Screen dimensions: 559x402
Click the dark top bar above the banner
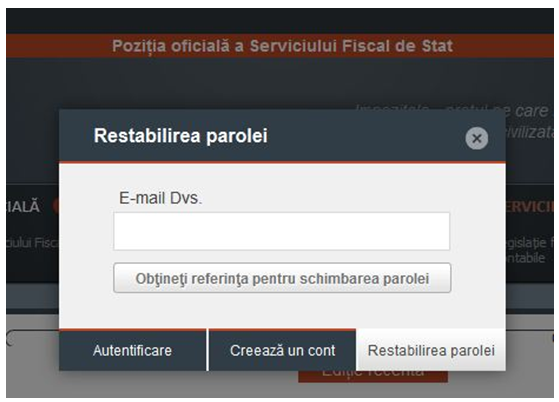[280, 21]
